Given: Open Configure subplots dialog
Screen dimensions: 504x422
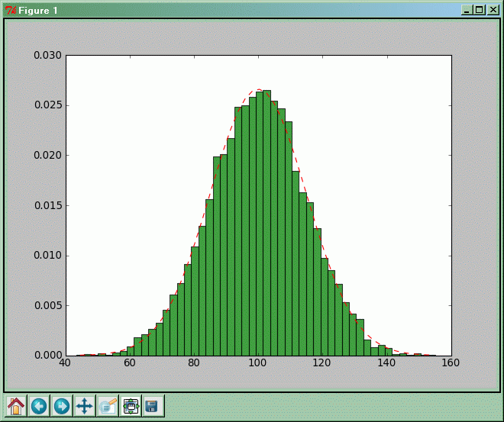Looking at the screenshot, I should tap(131, 406).
